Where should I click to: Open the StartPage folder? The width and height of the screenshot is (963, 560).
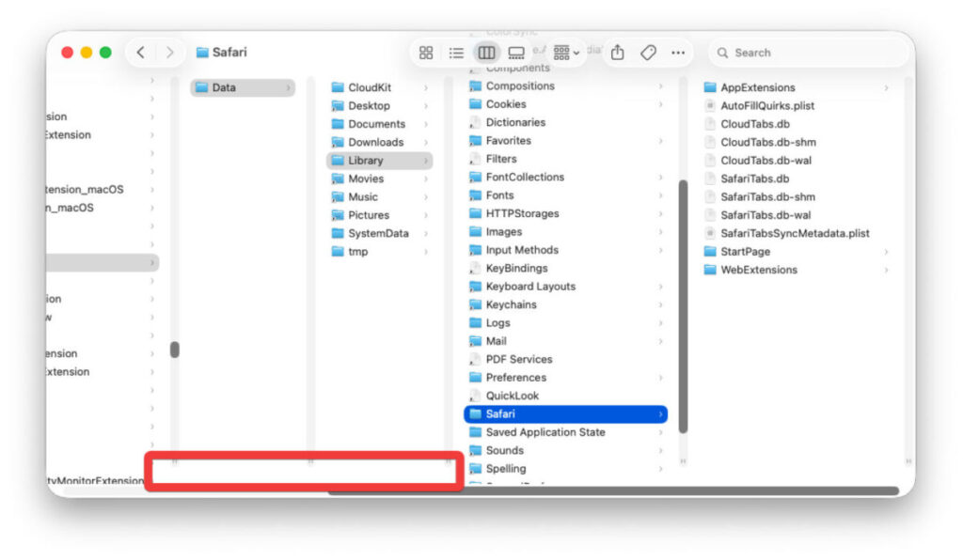(x=797, y=252)
